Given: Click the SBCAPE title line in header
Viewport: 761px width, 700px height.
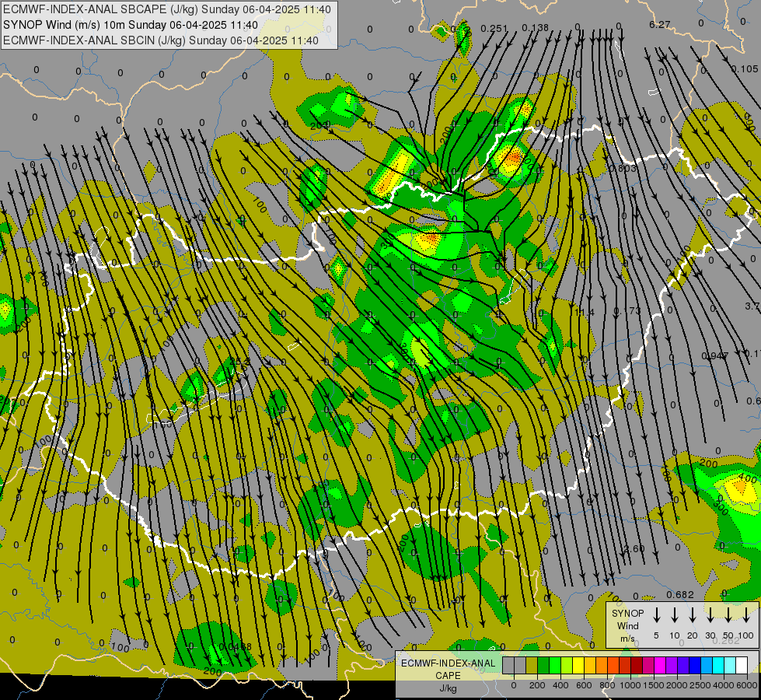Looking at the screenshot, I should [167, 9].
